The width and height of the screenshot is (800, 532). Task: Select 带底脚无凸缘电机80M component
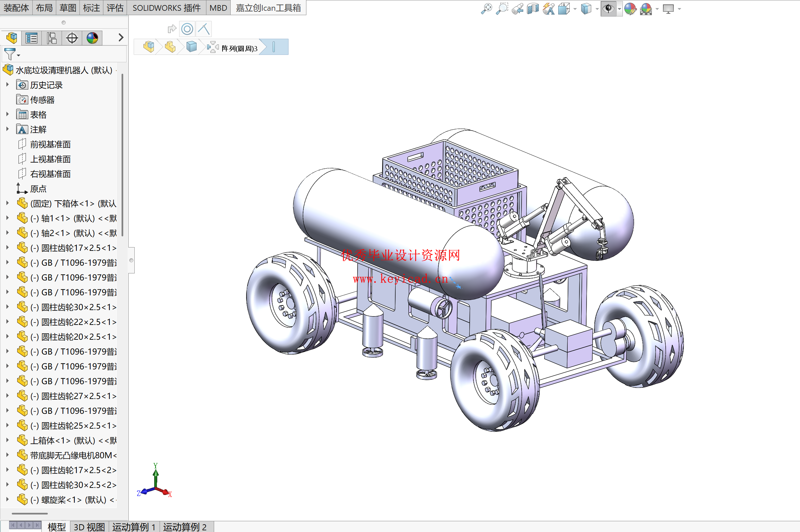tap(66, 455)
